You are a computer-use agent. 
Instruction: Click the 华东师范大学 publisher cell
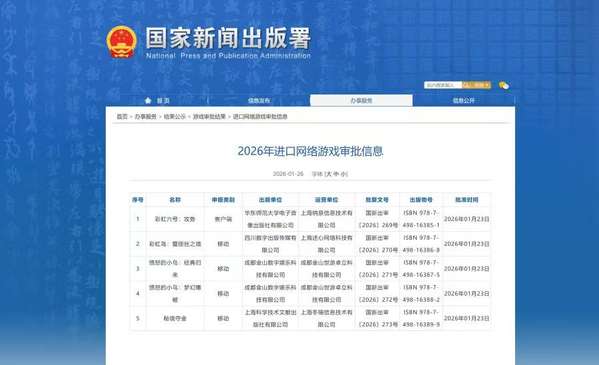[270, 219]
